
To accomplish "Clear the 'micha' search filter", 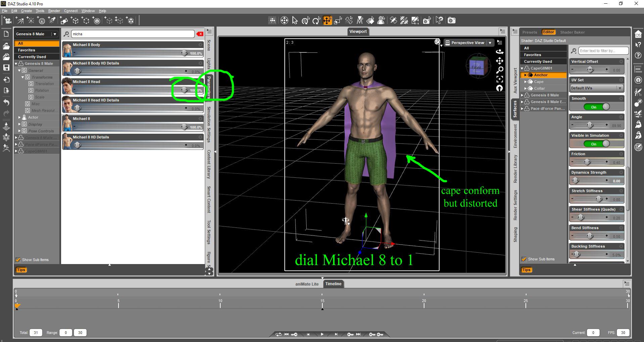I will point(200,34).
